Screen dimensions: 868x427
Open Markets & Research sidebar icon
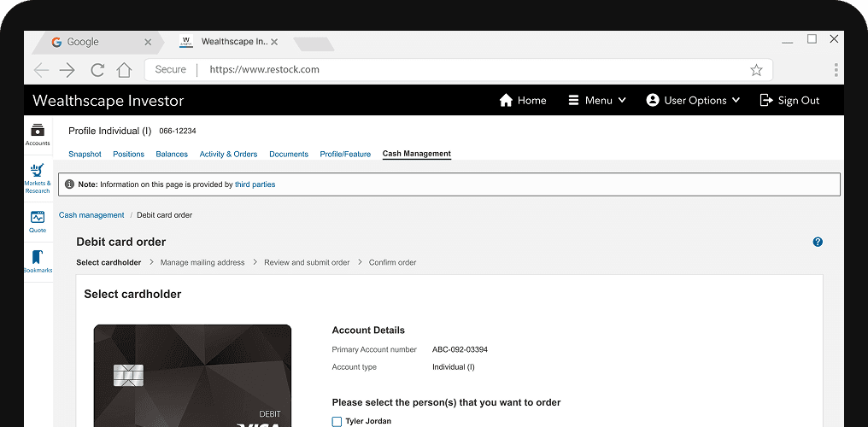click(38, 178)
